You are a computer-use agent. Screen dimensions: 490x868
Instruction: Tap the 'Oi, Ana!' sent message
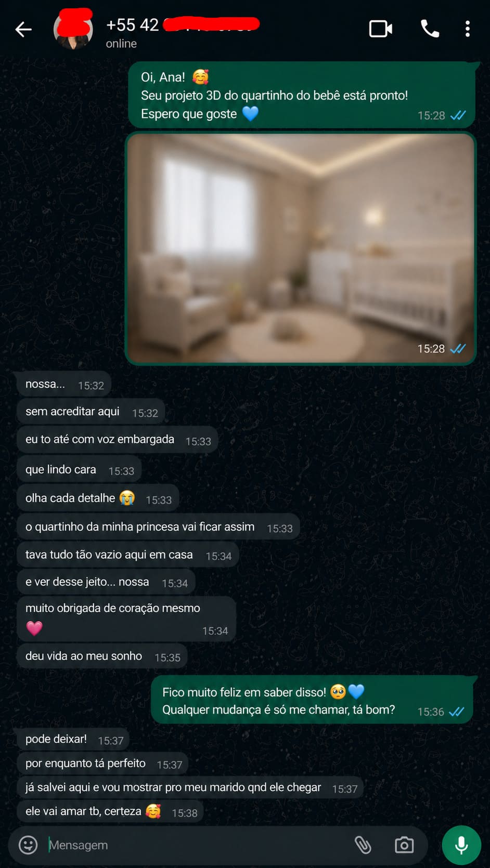click(302, 95)
